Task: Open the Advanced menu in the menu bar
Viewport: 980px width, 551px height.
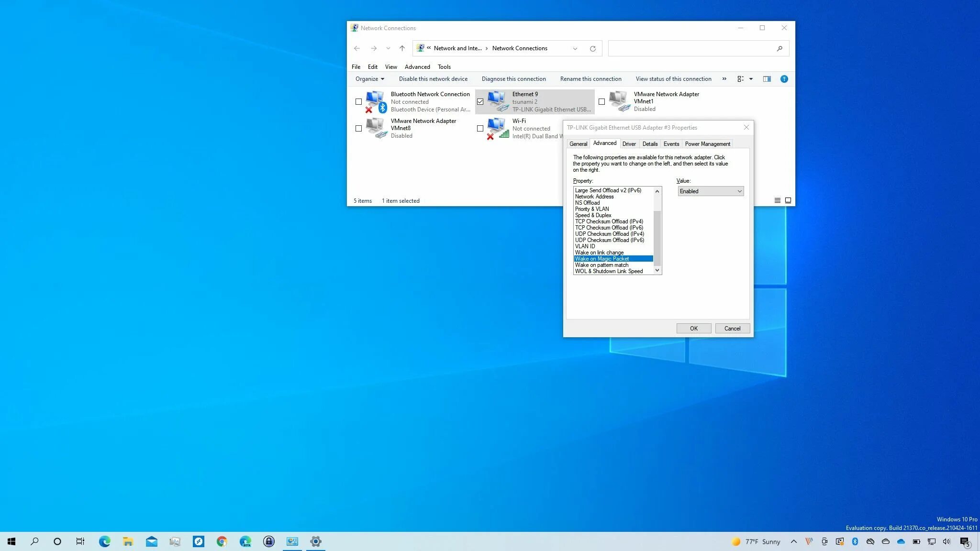Action: click(417, 67)
